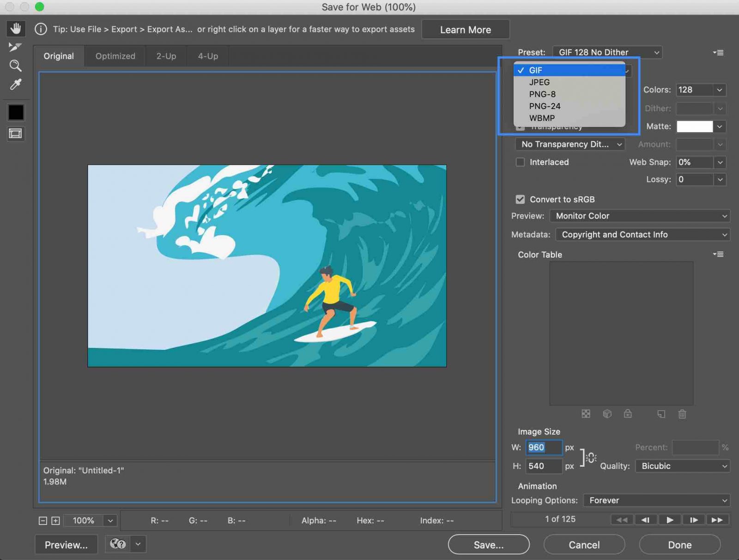The height and width of the screenshot is (560, 739).
Task: Select the Eyedropper tool
Action: click(15, 85)
